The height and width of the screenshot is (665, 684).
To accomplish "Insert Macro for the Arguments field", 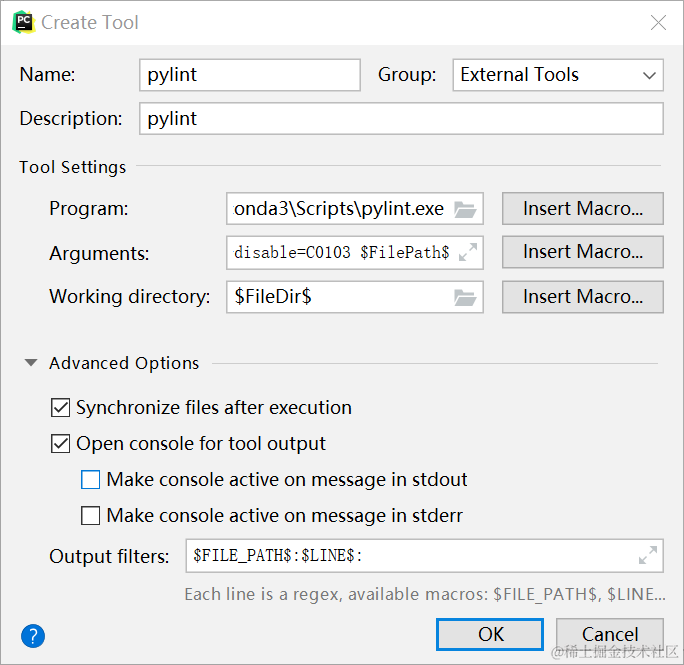I will click(x=582, y=252).
